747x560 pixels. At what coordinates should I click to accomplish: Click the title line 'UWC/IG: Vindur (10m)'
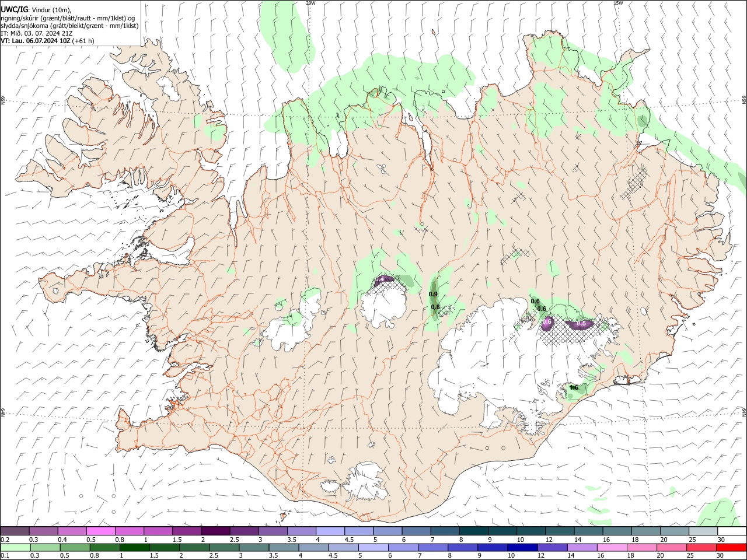(x=36, y=9)
